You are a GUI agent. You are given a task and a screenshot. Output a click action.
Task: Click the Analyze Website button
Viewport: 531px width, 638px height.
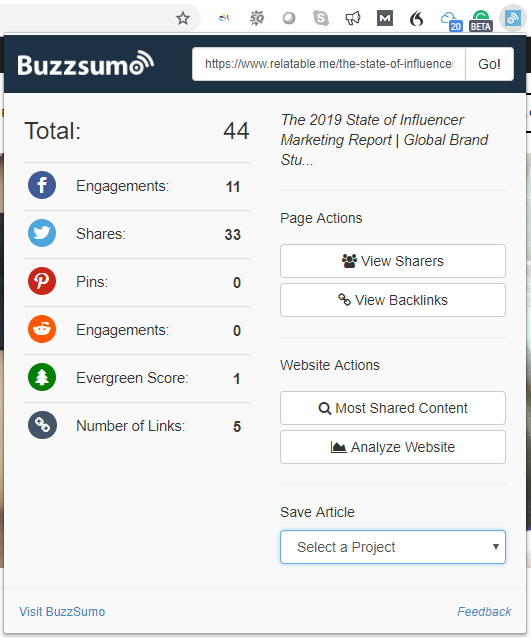click(x=393, y=447)
